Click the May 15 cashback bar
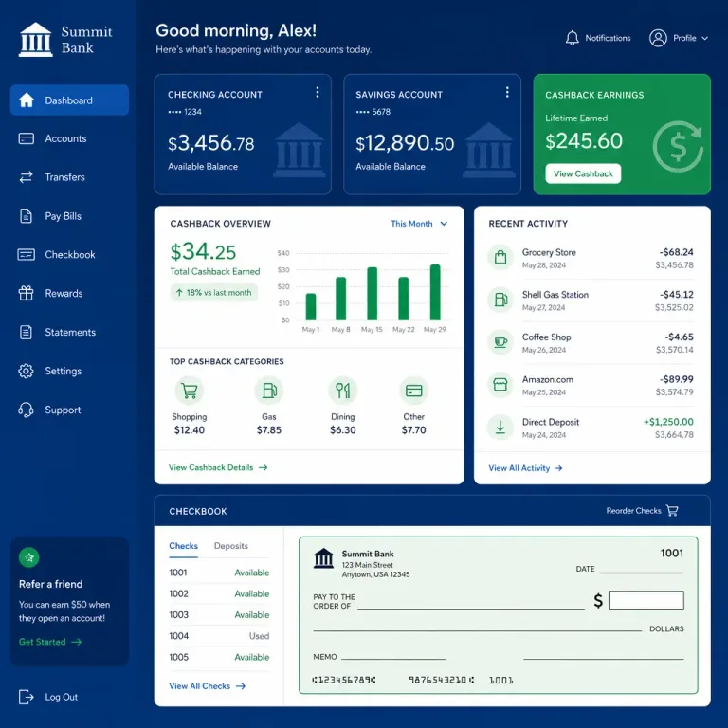The image size is (728, 728). pyautogui.click(x=372, y=294)
